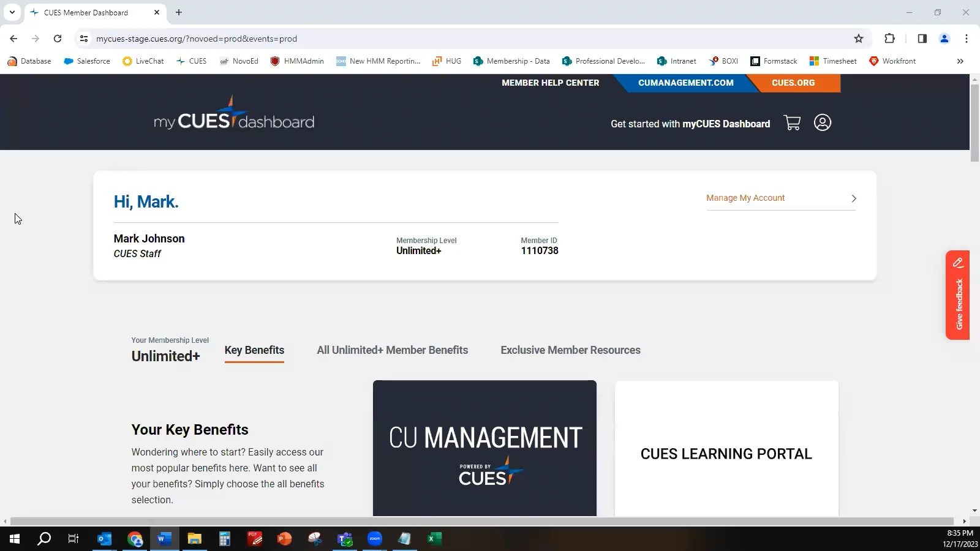Toggle the bookmark star for this page
The image size is (980, 551).
pos(859,38)
